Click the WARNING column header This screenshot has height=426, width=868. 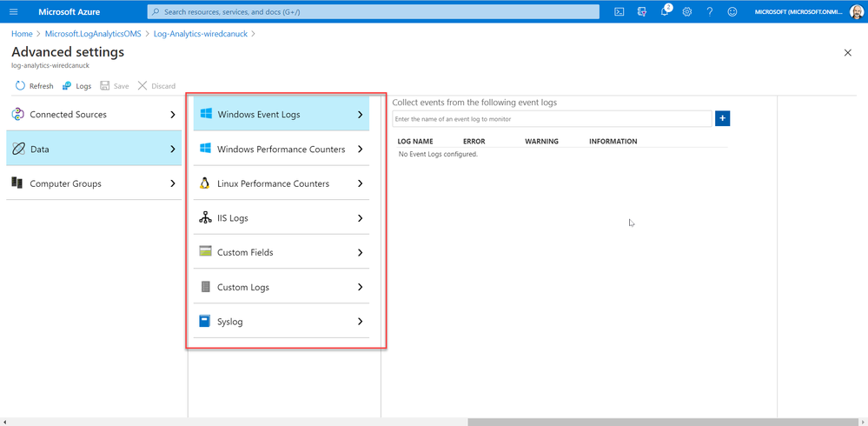[541, 141]
